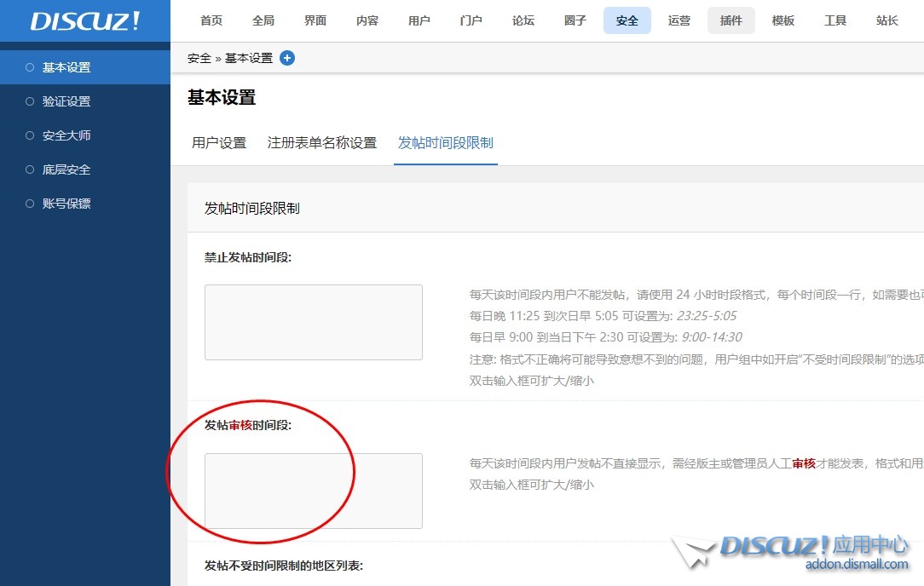Open the 界面 navigation menu

pyautogui.click(x=315, y=20)
